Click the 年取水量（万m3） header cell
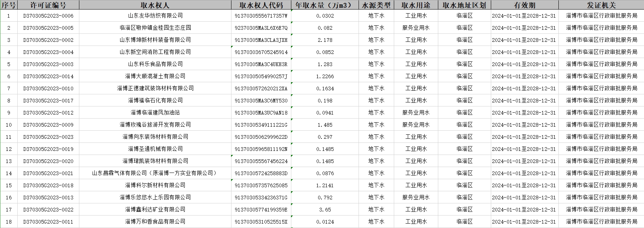The image size is (644, 228). point(325,5)
